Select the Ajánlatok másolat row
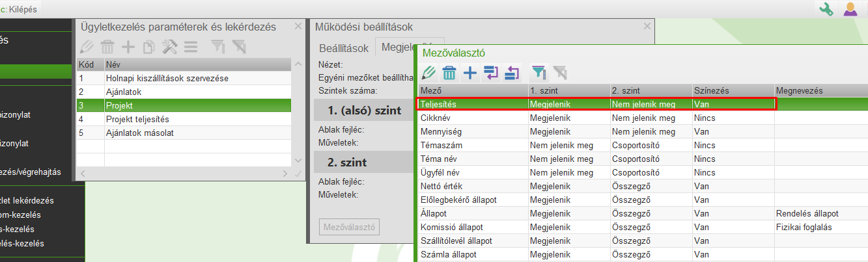868x262 pixels. coord(184,133)
